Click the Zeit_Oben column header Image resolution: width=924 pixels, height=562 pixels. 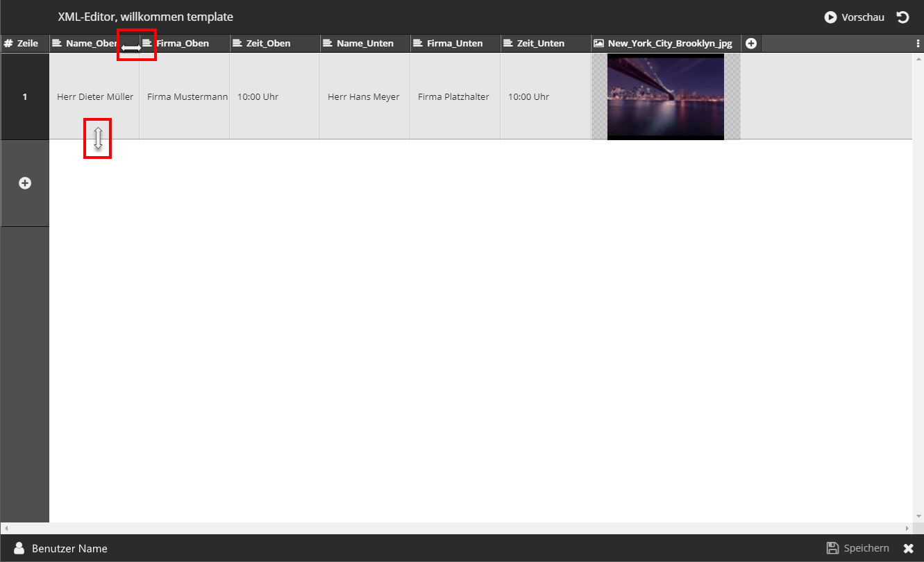[268, 44]
